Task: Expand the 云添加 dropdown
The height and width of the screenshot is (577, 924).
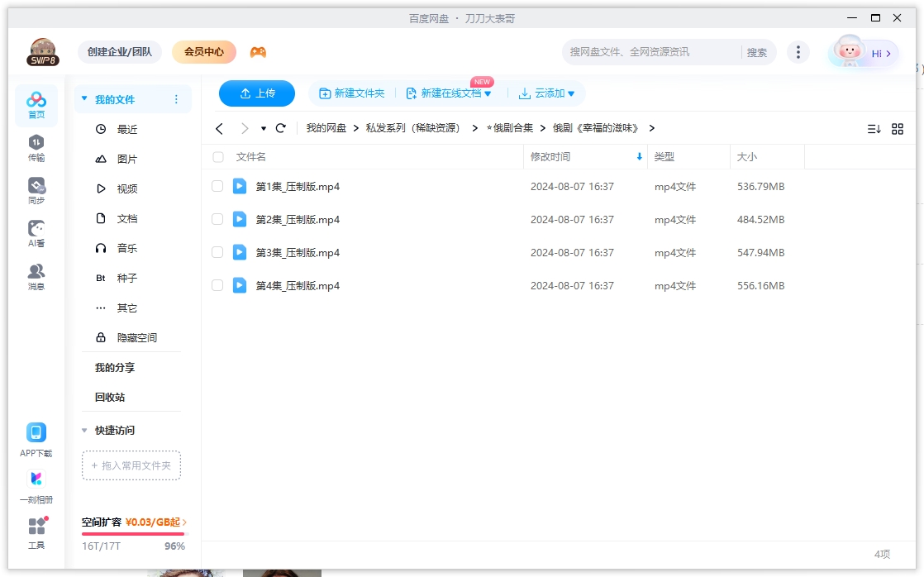Action: (548, 93)
